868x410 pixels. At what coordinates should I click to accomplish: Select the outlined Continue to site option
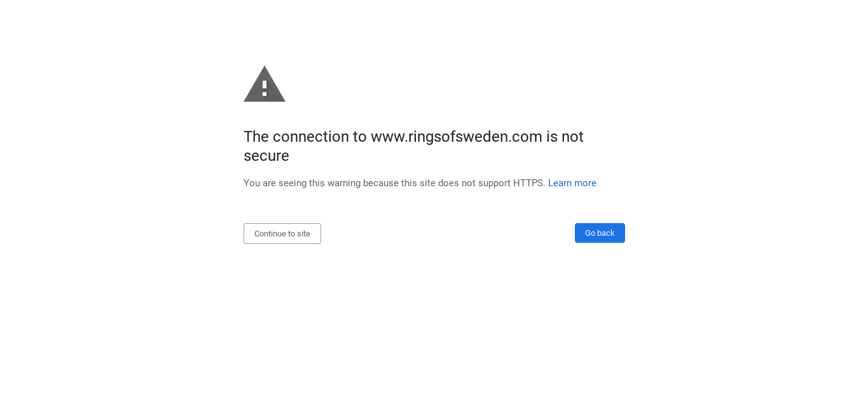coord(282,233)
